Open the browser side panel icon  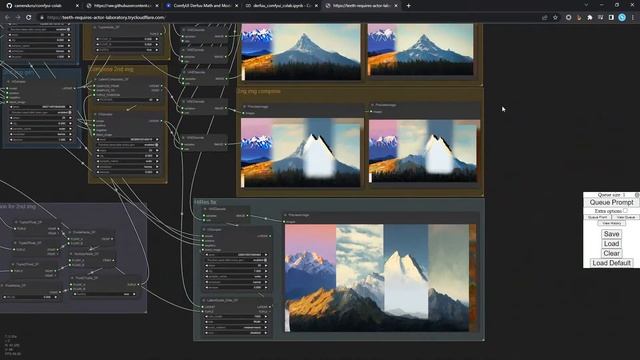tap(611, 18)
